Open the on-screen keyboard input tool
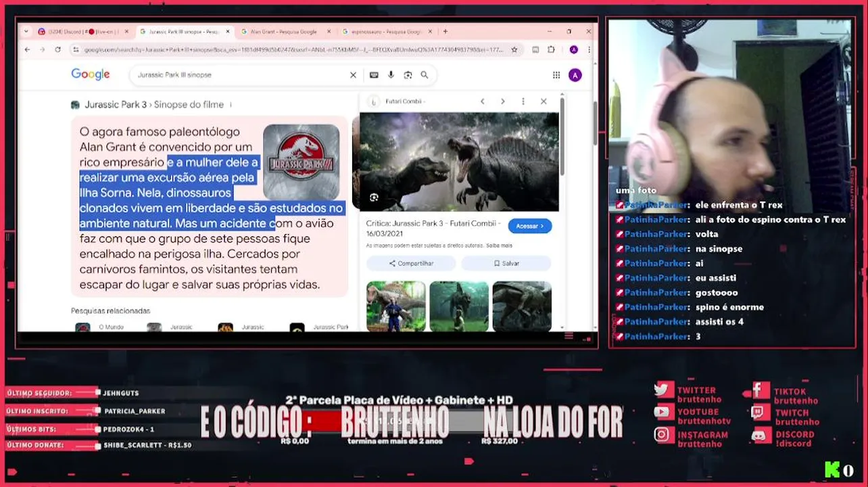This screenshot has height=487, width=868. 374,75
